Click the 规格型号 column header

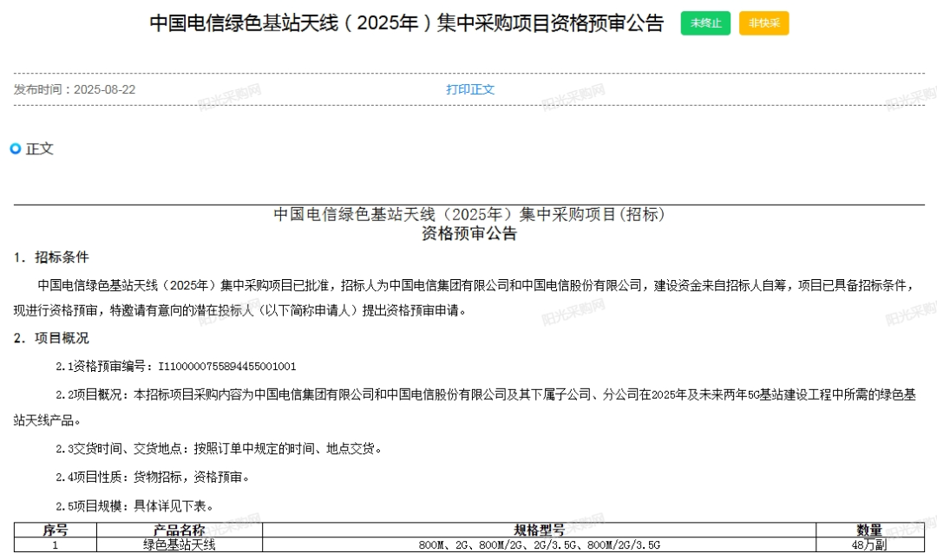click(x=538, y=529)
